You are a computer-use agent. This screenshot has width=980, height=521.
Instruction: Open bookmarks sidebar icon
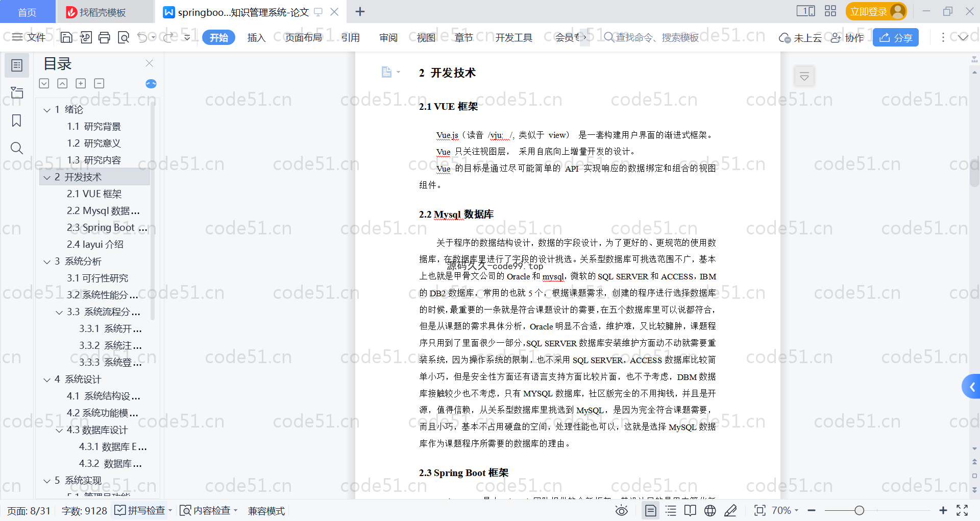[17, 121]
